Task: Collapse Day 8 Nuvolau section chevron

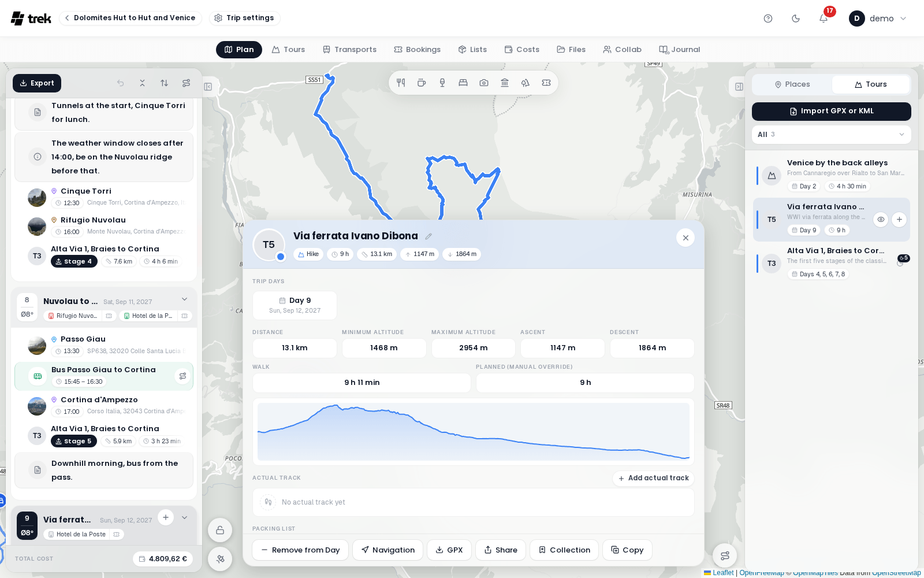Action: (x=184, y=299)
